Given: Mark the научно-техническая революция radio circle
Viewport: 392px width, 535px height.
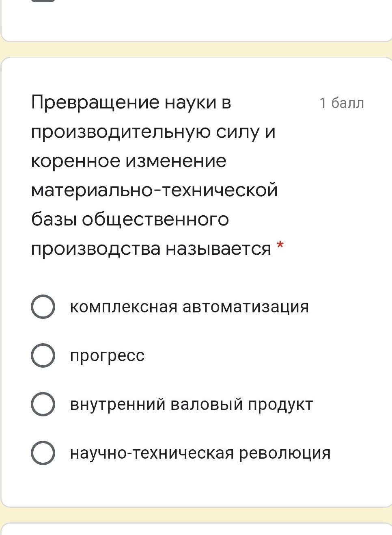Looking at the screenshot, I should click(x=43, y=453).
